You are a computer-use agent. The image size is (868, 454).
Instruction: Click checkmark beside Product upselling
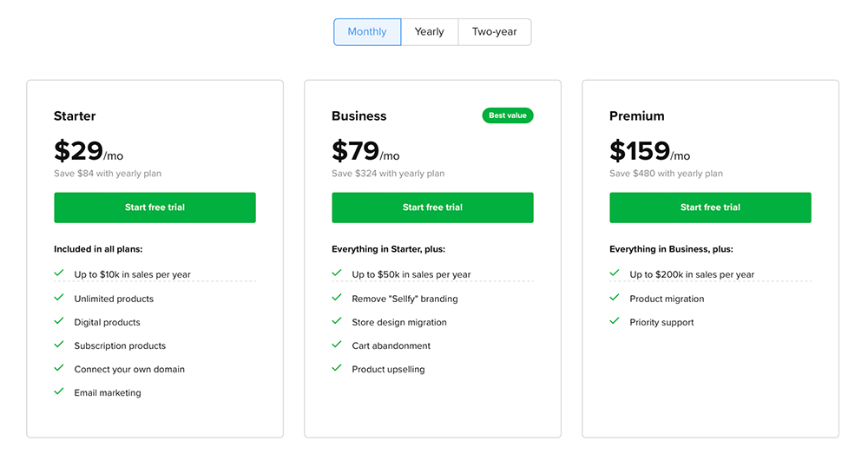click(x=337, y=368)
